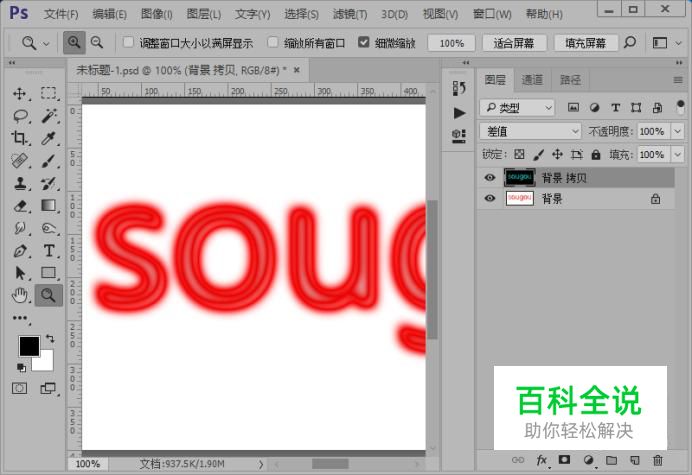
Task: Select the Smudge tool
Action: (19, 228)
